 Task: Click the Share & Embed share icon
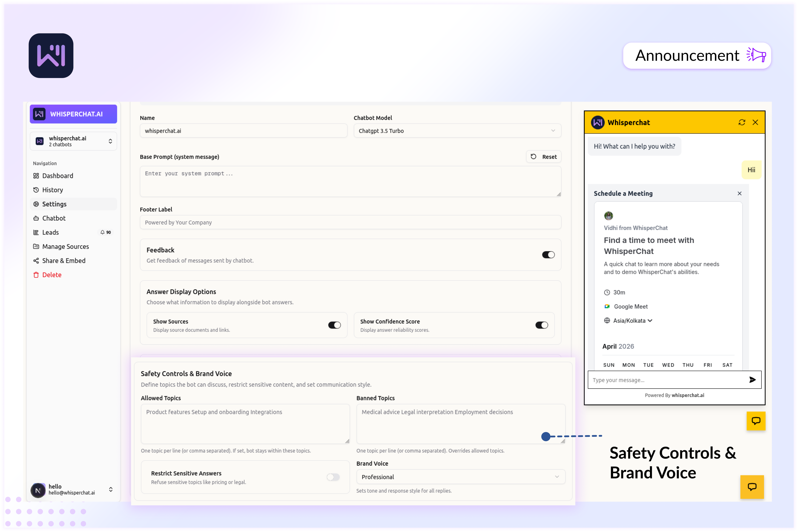pyautogui.click(x=36, y=261)
